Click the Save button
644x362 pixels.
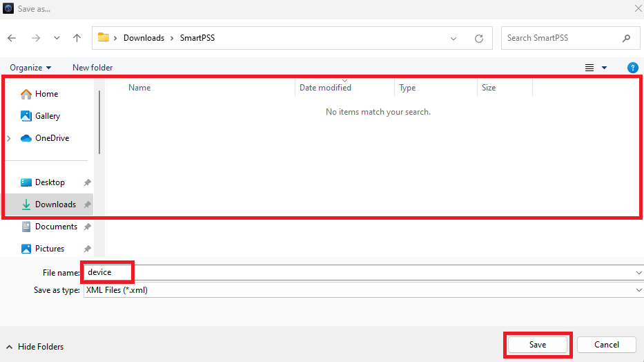(538, 345)
